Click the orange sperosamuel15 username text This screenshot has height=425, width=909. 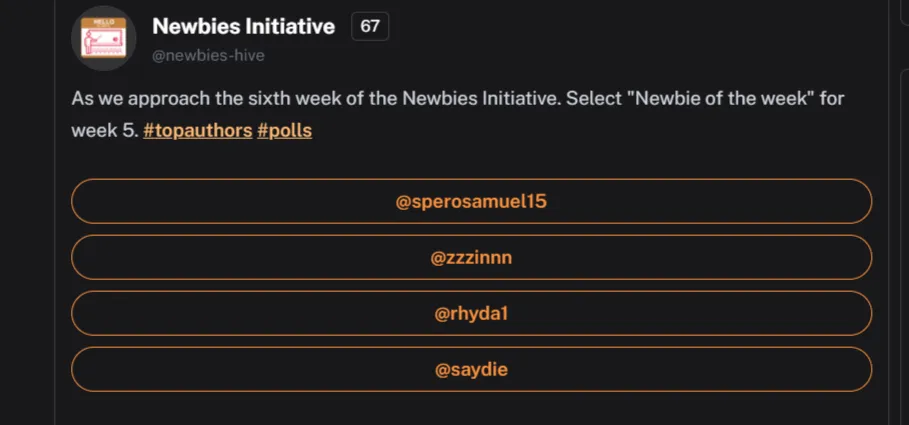coord(471,202)
